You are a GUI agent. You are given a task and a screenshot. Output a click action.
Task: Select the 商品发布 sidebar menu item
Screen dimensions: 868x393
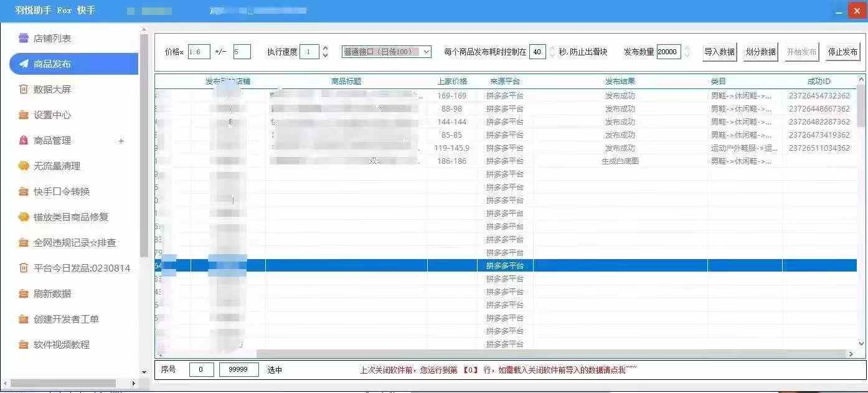pyautogui.click(x=73, y=64)
